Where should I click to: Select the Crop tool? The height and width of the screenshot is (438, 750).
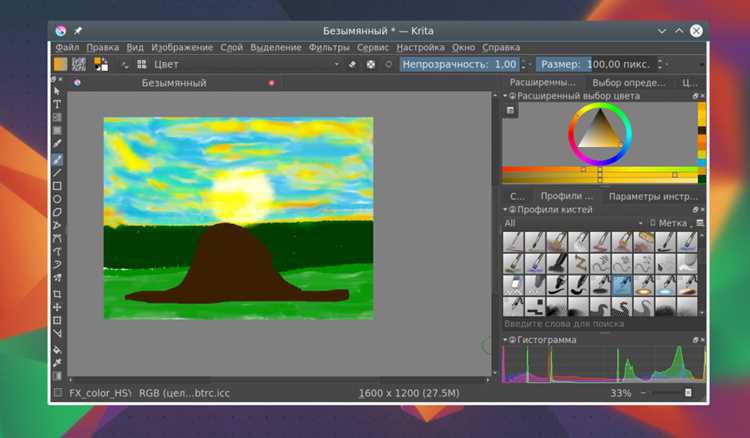[x=57, y=294]
